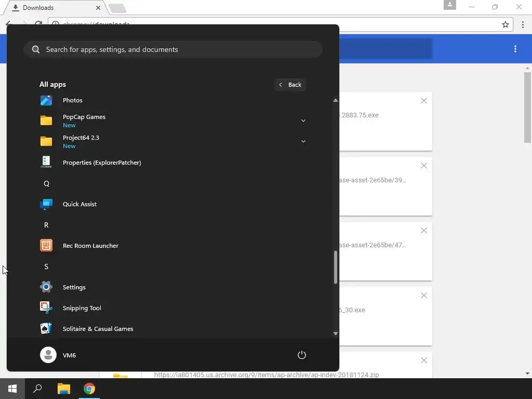Open the Quick Assist icon
The image size is (532, 399).
[x=46, y=204]
